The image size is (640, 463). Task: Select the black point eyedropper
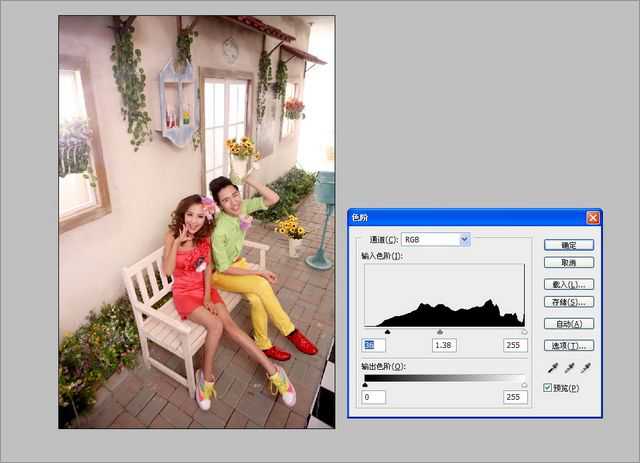pos(551,368)
